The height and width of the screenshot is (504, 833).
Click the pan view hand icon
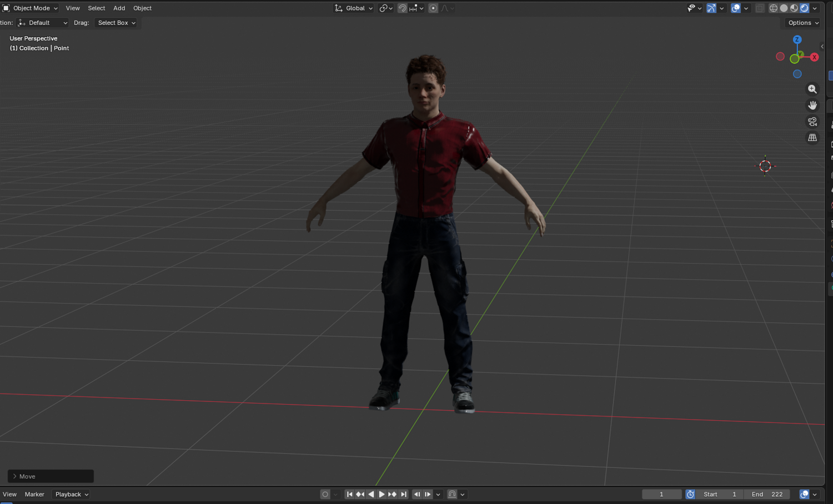(812, 105)
